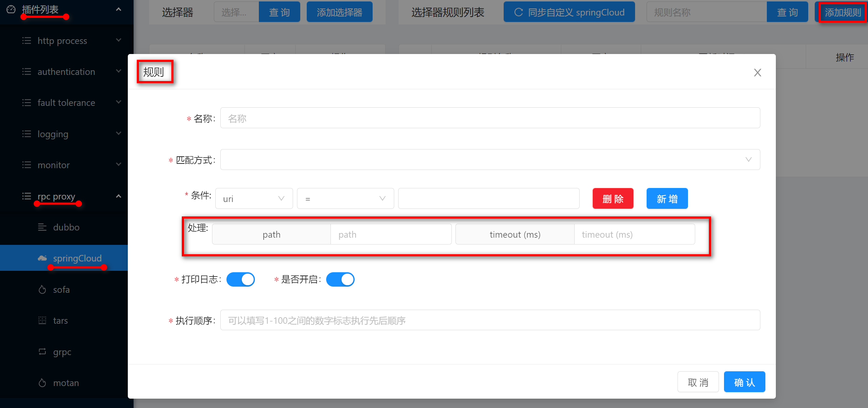Click the springCloud cloud icon

click(42, 258)
